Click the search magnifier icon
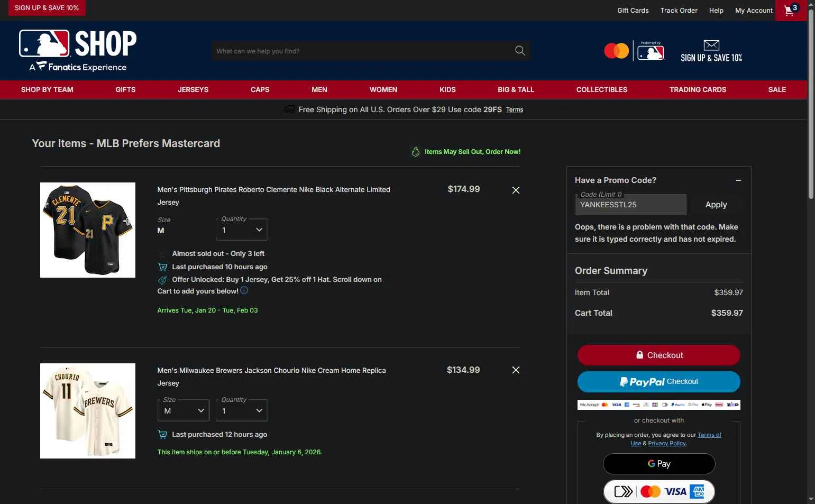This screenshot has height=504, width=815. tap(520, 51)
